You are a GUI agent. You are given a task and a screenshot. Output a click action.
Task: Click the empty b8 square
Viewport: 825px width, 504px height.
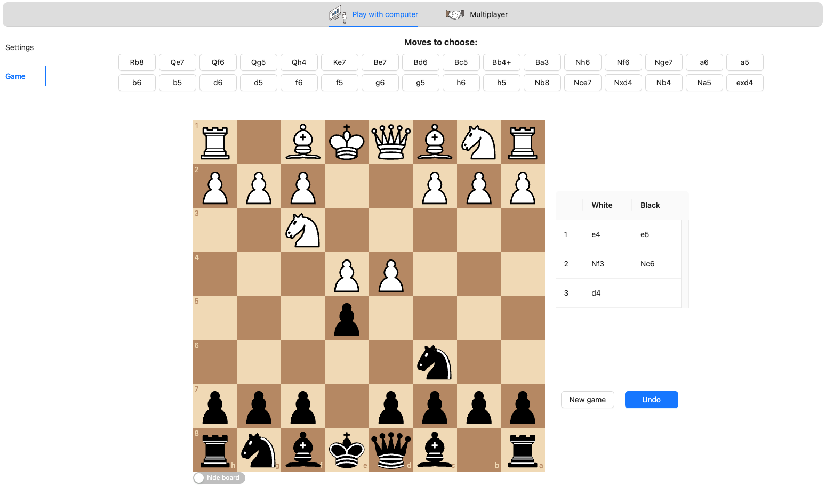[x=479, y=450]
